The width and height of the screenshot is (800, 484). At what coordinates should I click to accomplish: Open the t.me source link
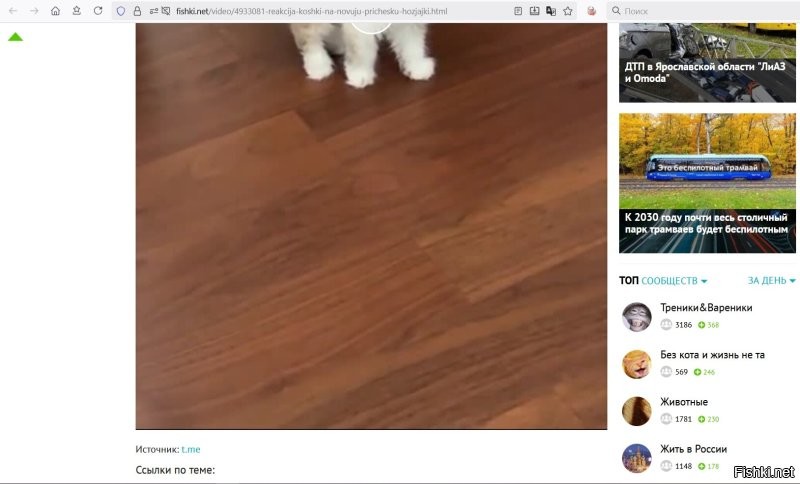191,449
